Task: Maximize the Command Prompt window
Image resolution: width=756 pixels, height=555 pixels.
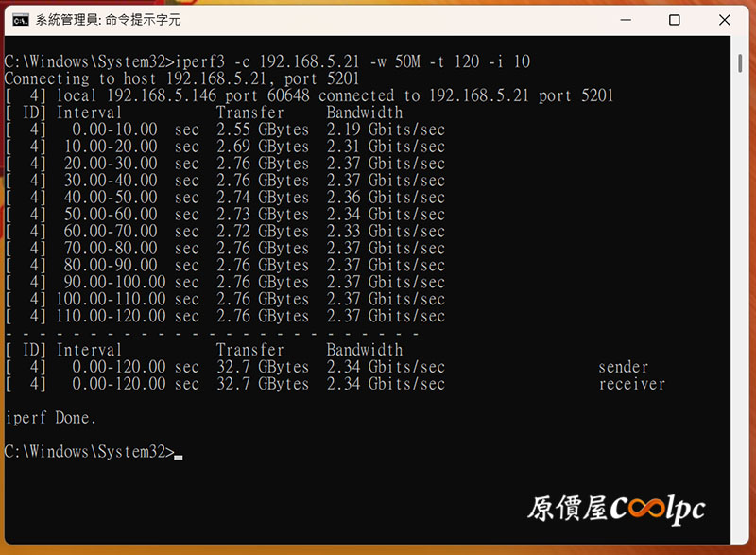Action: coord(675,20)
